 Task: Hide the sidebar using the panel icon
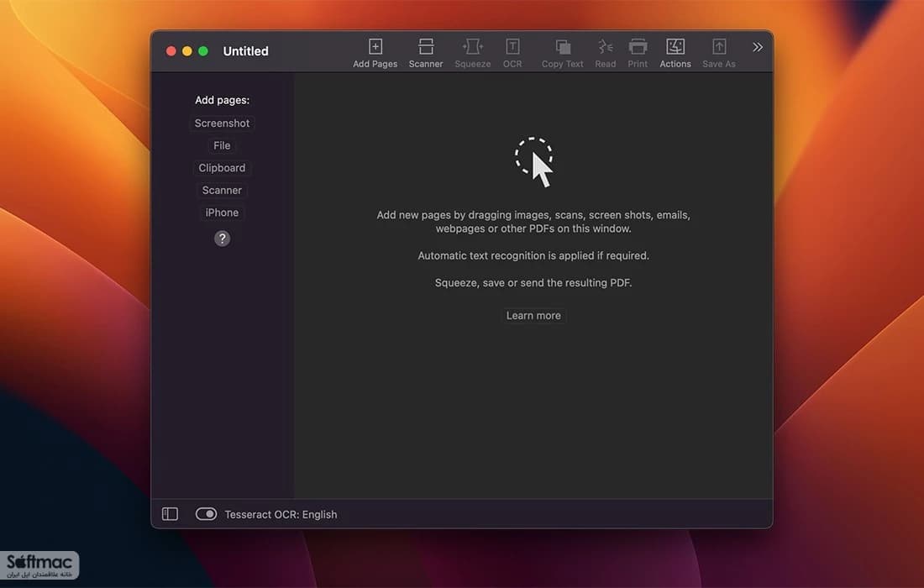pyautogui.click(x=170, y=514)
